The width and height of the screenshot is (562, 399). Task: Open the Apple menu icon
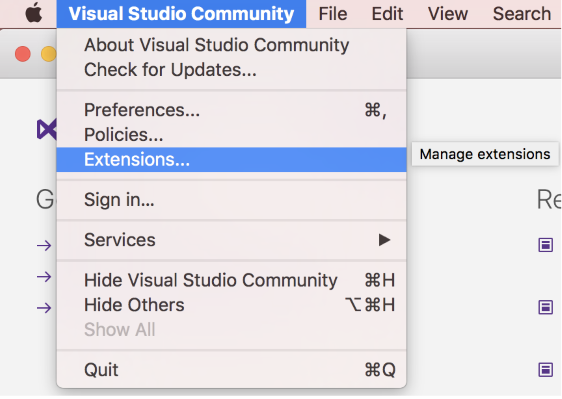click(x=34, y=13)
